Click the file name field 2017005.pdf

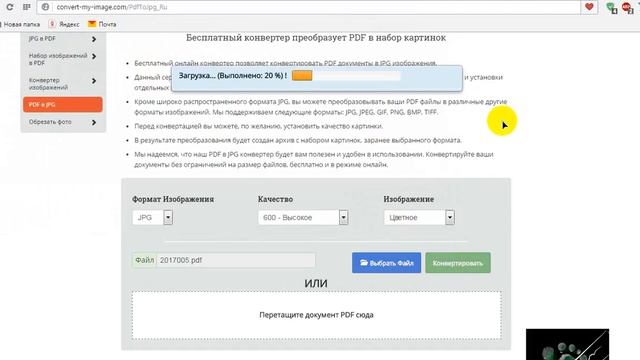click(x=236, y=260)
